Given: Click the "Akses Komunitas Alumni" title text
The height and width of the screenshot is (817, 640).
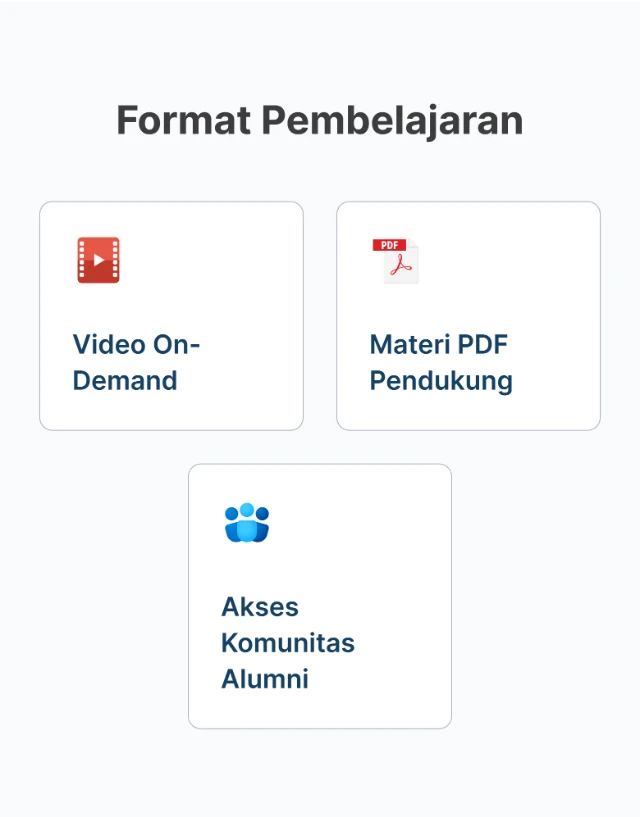Looking at the screenshot, I should coord(288,643).
